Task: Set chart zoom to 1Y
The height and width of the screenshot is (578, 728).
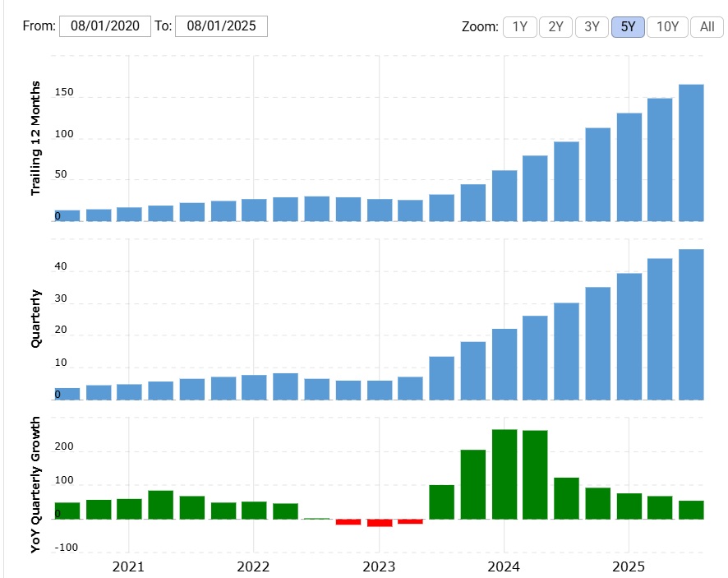Action: tap(519, 26)
